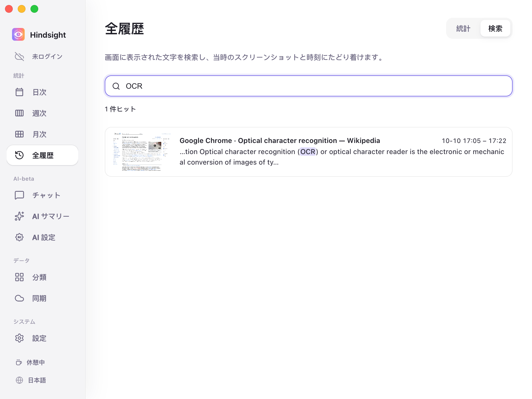Click the cloud icon beside 同期
The image size is (532, 399).
click(19, 298)
